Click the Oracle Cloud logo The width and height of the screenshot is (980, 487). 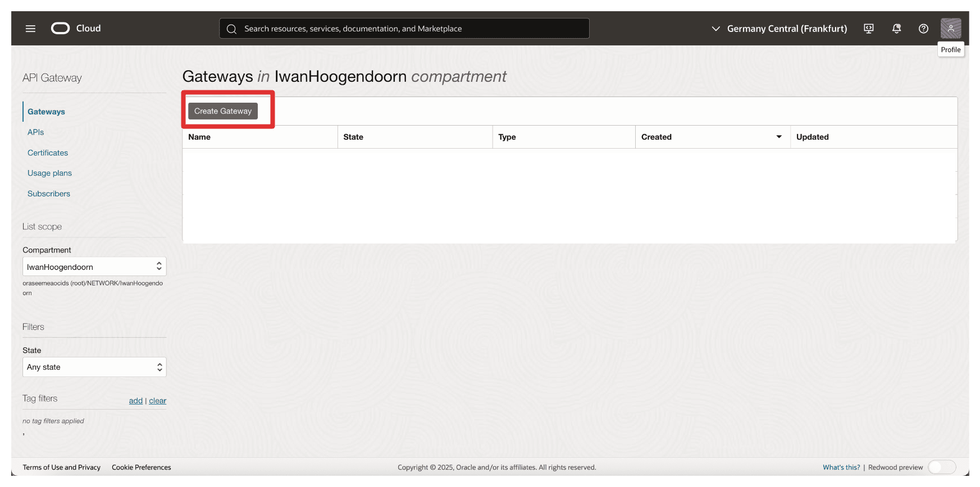(x=61, y=28)
